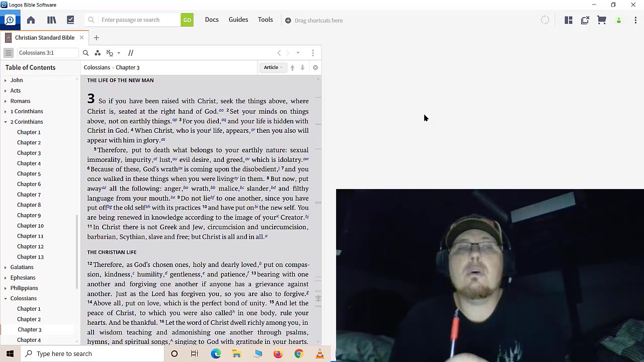Open the user account icon
Screen dimensions: 644x362
(619, 21)
